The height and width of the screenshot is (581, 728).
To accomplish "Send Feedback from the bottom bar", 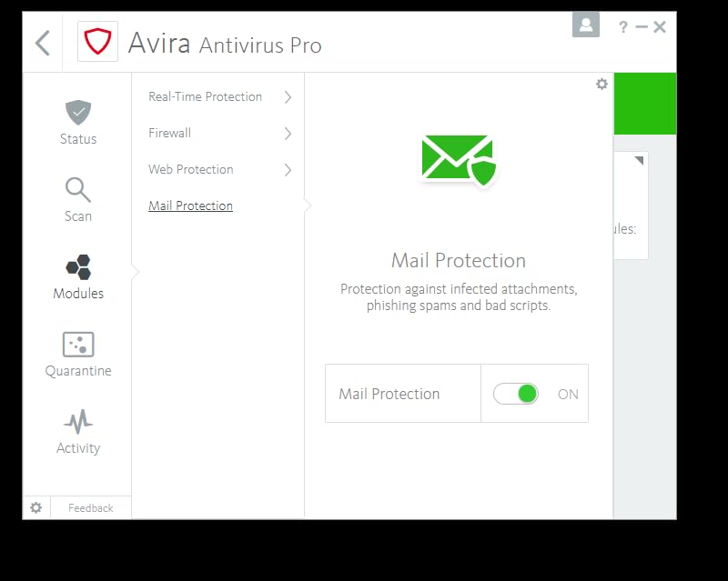I will (90, 508).
